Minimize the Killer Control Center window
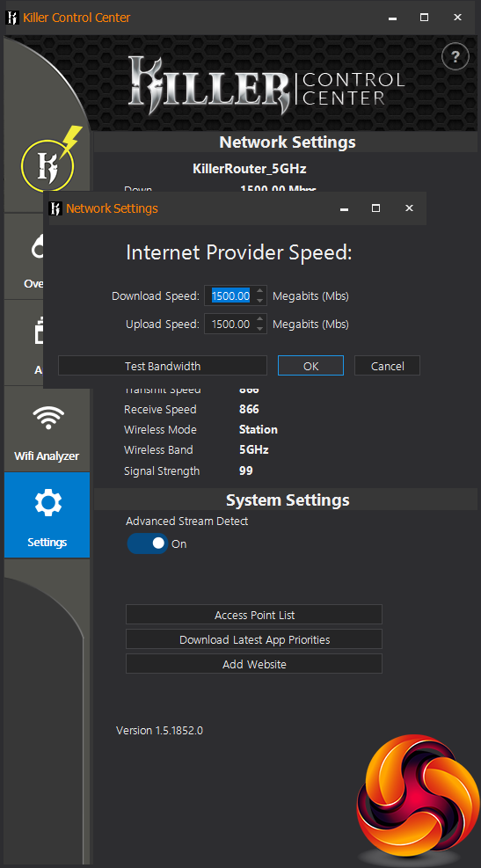The width and height of the screenshot is (481, 868). (392, 18)
